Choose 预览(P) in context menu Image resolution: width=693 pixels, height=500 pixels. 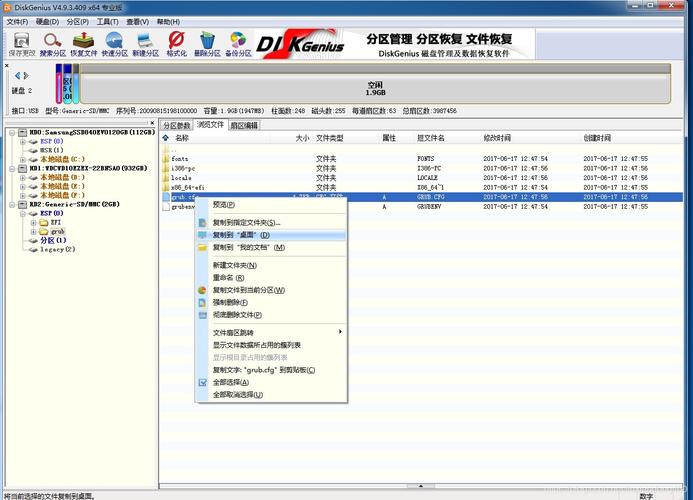pos(271,205)
